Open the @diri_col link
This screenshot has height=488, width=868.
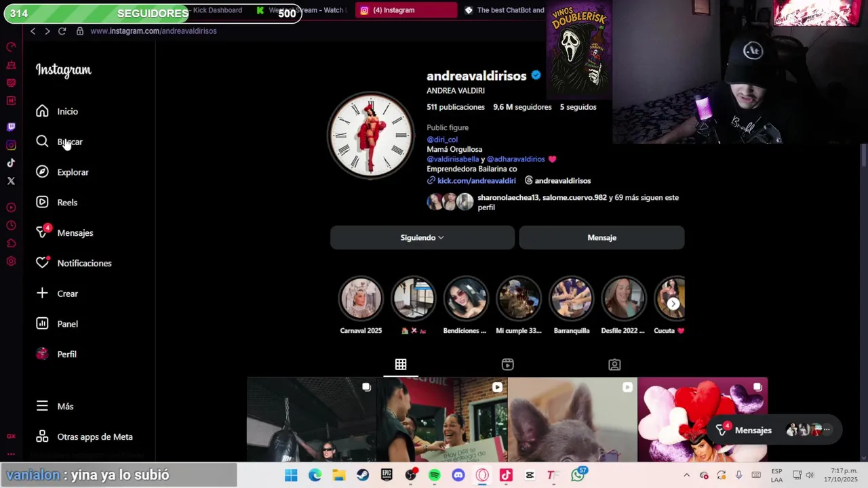click(442, 140)
